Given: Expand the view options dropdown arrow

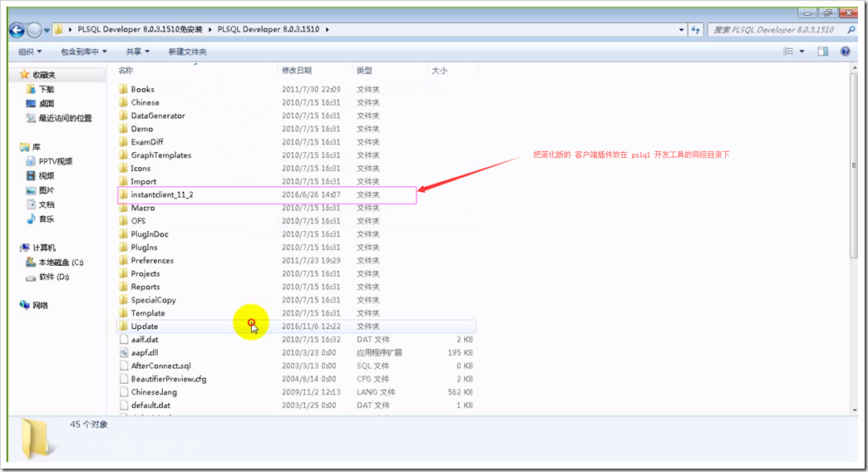Looking at the screenshot, I should click(x=801, y=52).
